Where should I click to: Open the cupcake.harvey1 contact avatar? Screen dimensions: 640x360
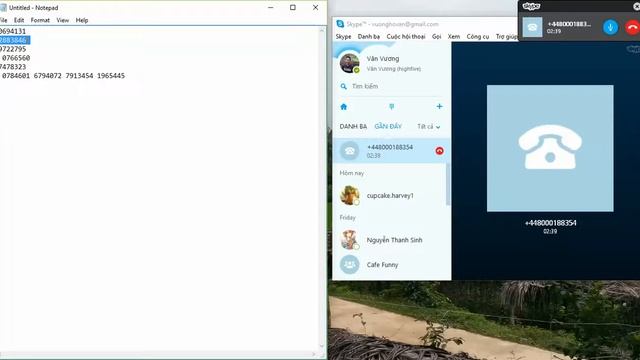(x=350, y=195)
